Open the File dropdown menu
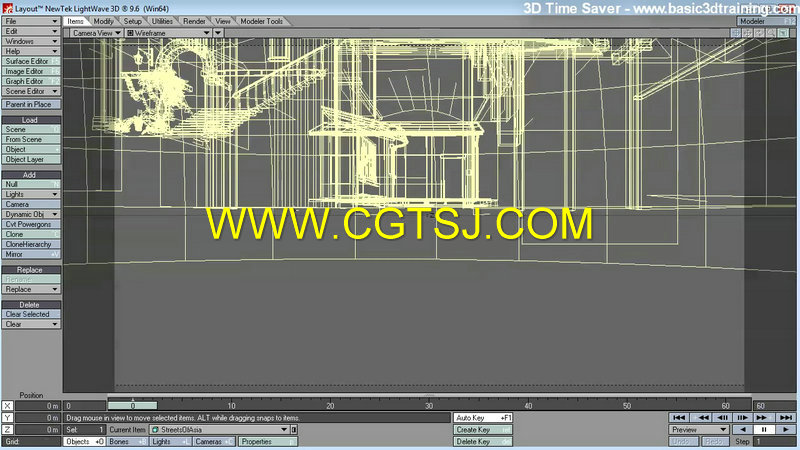The image size is (800, 450). 31,21
